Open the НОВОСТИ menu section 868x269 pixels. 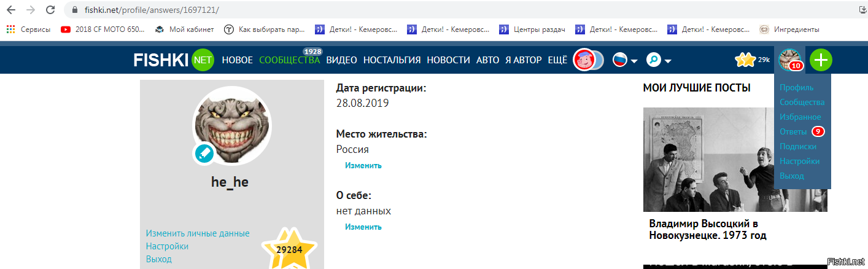[x=449, y=60]
